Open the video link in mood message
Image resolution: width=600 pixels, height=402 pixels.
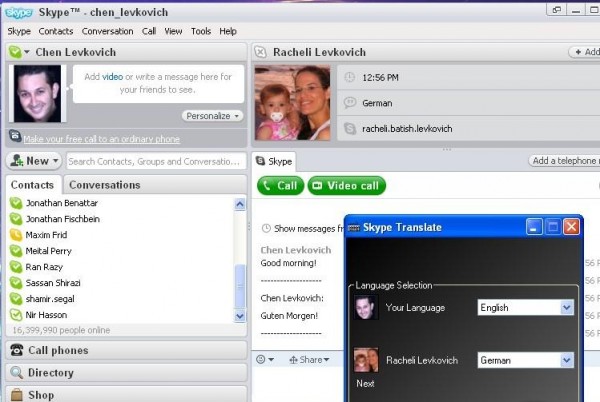pyautogui.click(x=112, y=77)
